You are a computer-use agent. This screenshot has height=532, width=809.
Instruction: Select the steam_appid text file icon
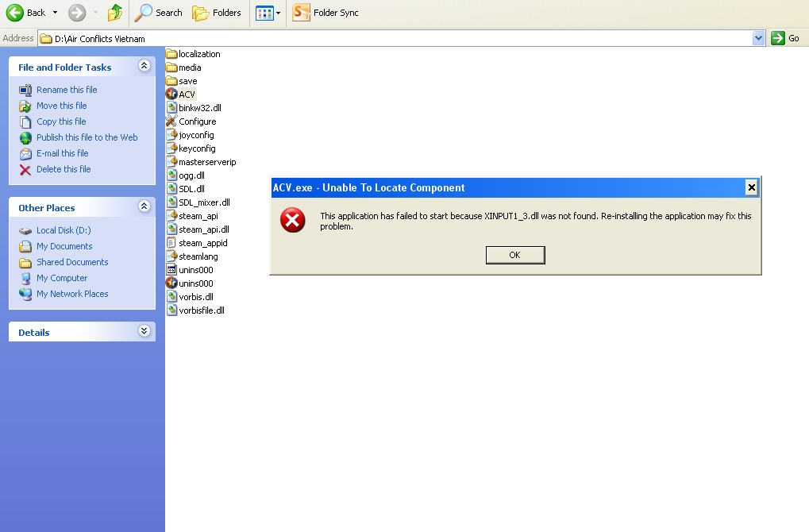tap(171, 242)
